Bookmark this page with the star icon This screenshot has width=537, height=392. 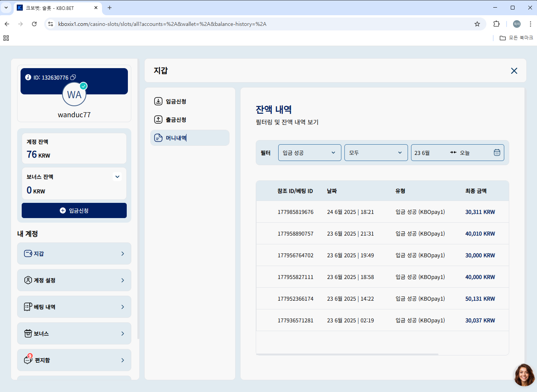click(477, 24)
